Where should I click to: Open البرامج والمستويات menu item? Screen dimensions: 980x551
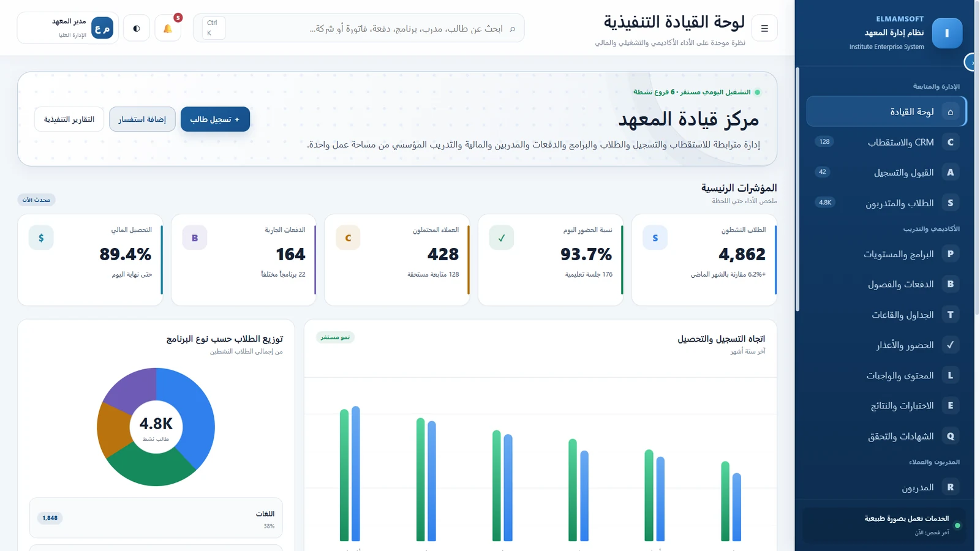[x=886, y=253]
